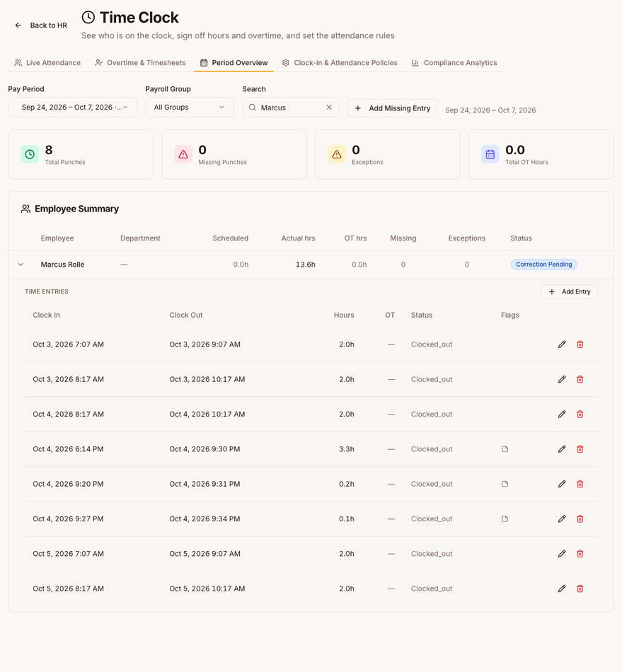Viewport: 622px width, 672px height.
Task: Click the Total OT Hours card
Action: pyautogui.click(x=541, y=154)
